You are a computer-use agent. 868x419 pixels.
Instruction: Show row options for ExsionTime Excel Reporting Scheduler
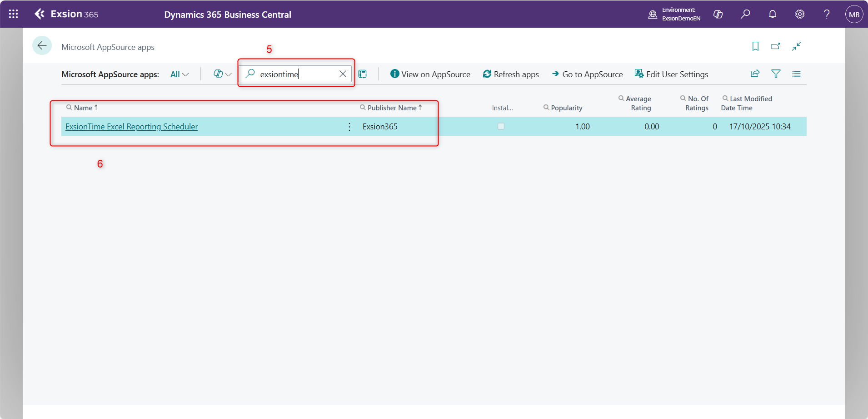coord(349,127)
